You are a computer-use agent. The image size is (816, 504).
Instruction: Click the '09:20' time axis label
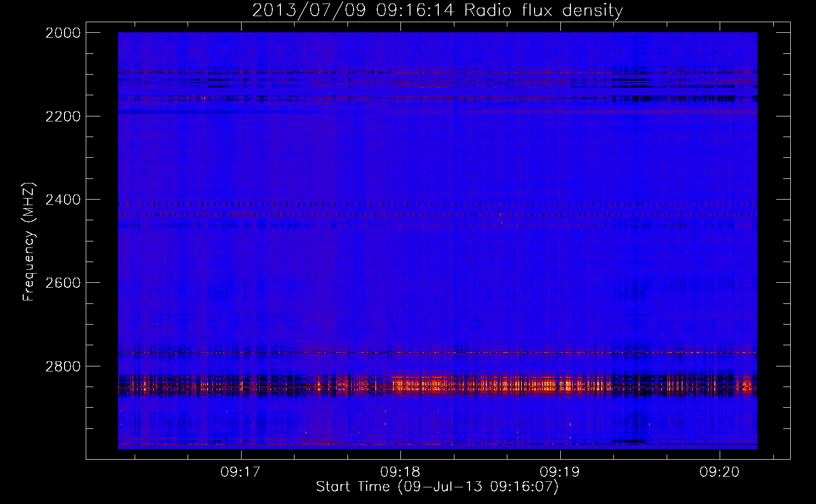(x=719, y=472)
